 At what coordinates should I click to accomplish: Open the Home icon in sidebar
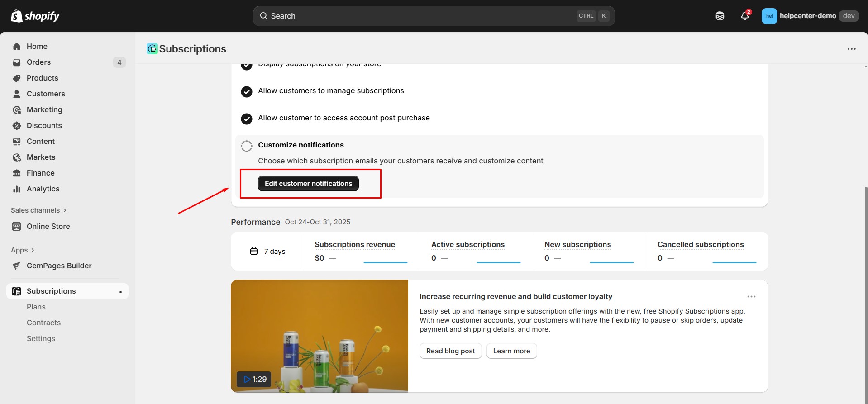pos(17,47)
